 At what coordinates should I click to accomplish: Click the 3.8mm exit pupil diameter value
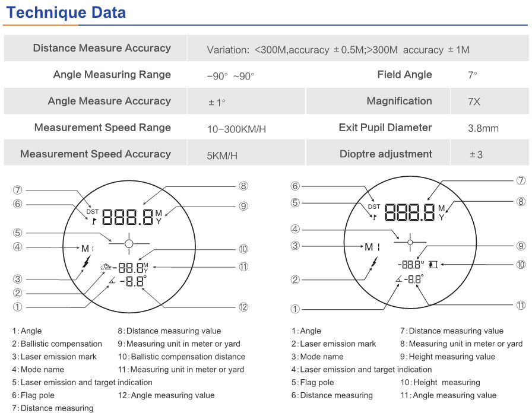pyautogui.click(x=483, y=128)
